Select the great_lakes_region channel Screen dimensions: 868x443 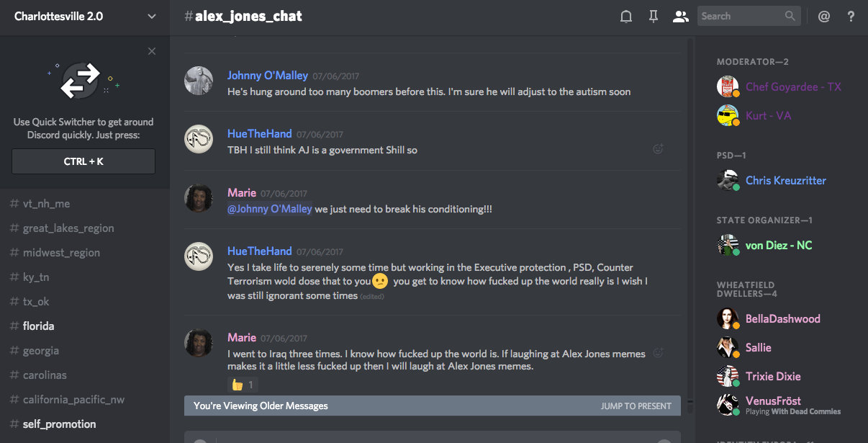coord(68,228)
